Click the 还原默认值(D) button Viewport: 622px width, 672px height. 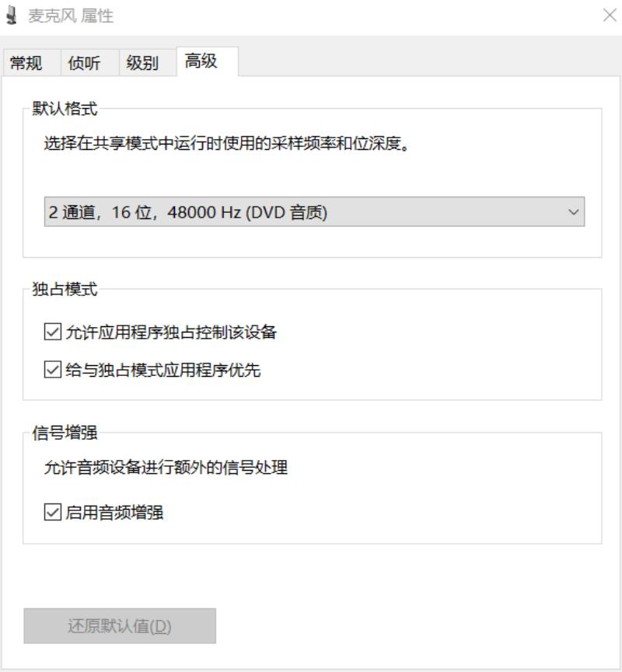[x=120, y=625]
